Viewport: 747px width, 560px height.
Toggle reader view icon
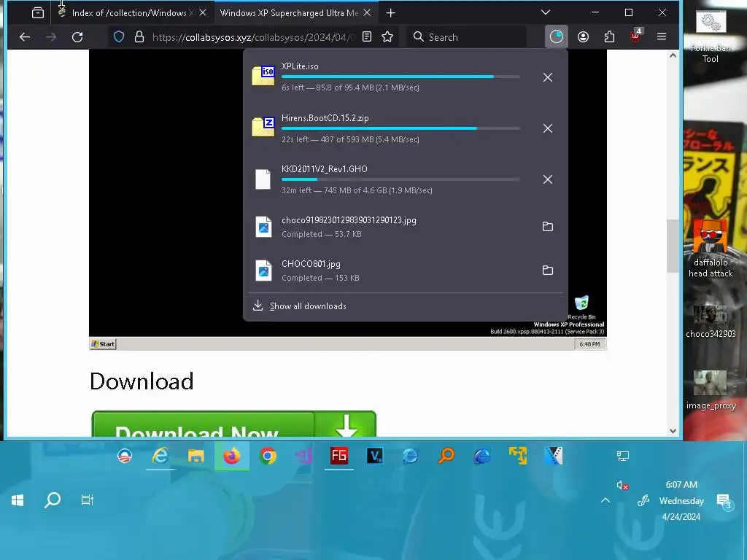(367, 36)
